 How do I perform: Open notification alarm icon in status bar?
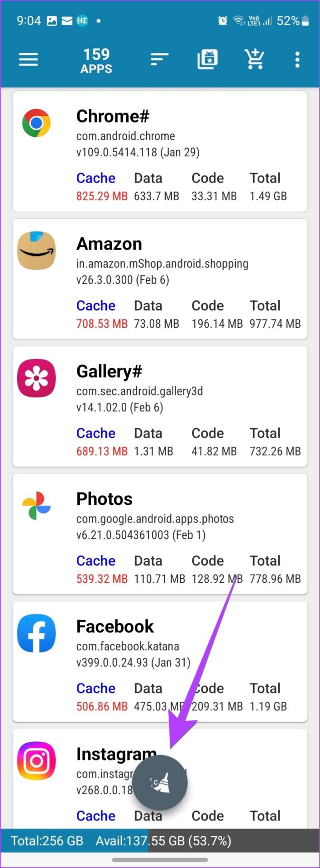tap(223, 20)
